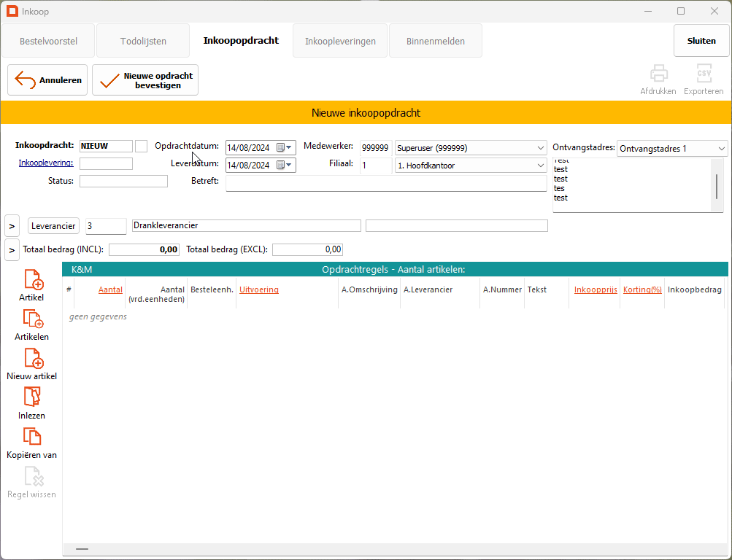The image size is (732, 560).
Task: Follow the Inkooplevering link
Action: coord(46,163)
